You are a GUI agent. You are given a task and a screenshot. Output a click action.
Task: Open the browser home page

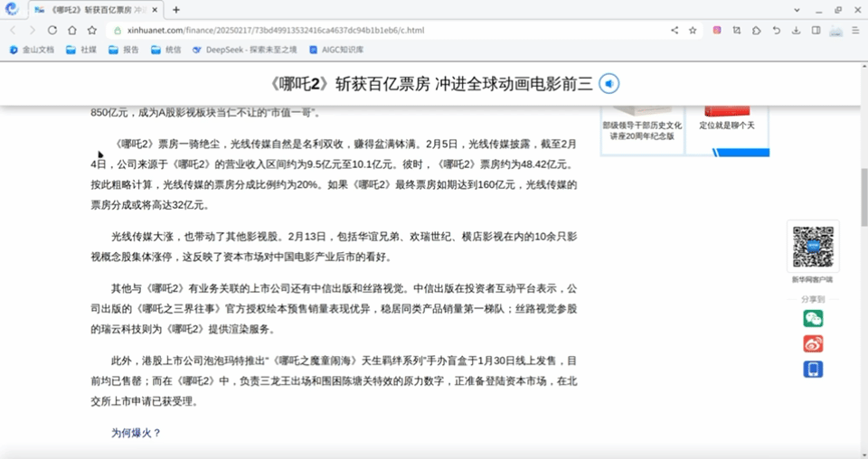point(72,31)
